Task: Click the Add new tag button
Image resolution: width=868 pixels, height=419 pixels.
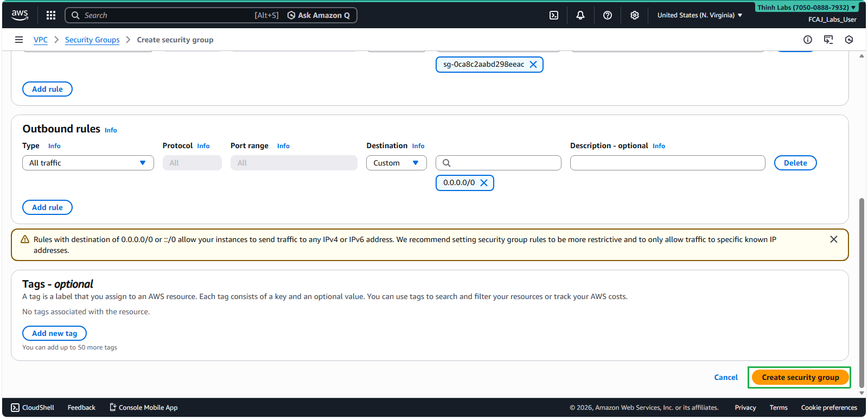Action: click(x=54, y=333)
